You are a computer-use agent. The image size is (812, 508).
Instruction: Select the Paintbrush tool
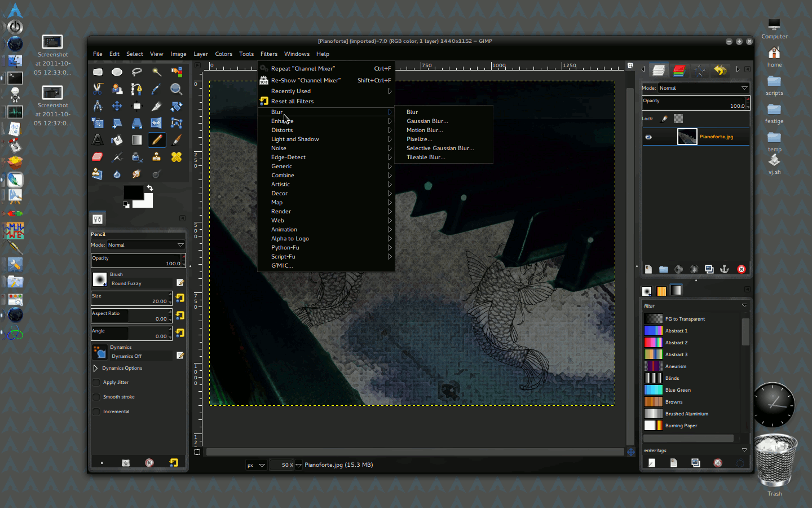pyautogui.click(x=176, y=139)
